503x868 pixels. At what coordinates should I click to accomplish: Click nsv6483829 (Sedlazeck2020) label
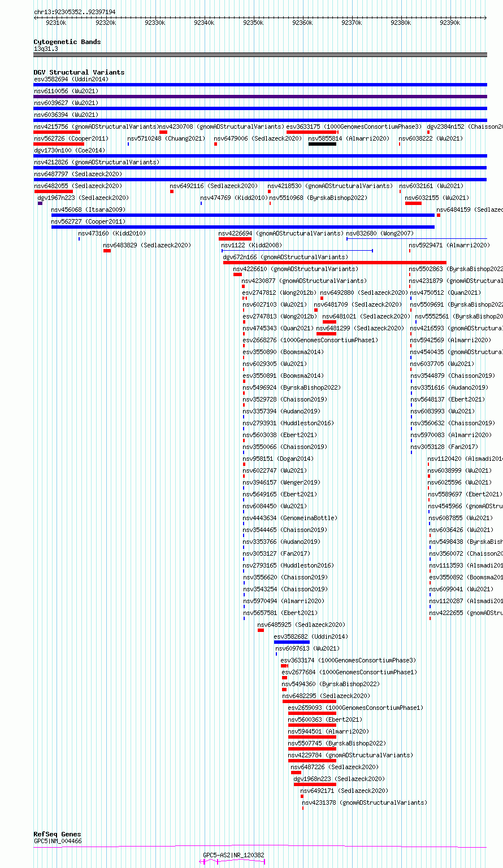point(147,245)
